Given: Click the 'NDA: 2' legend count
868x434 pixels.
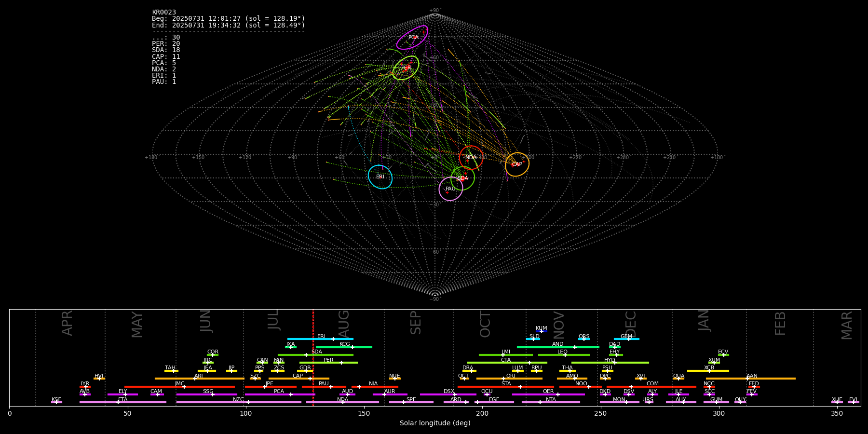Looking at the screenshot, I should tap(164, 69).
